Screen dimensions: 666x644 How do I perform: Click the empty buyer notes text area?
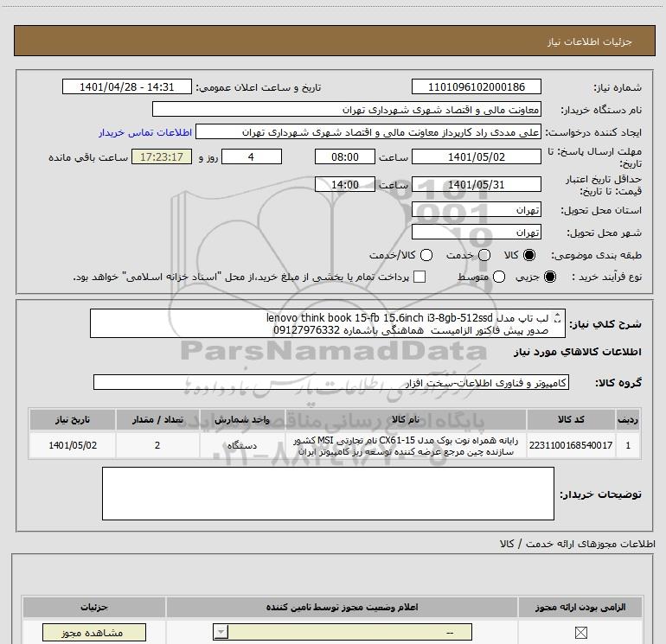[x=328, y=494]
